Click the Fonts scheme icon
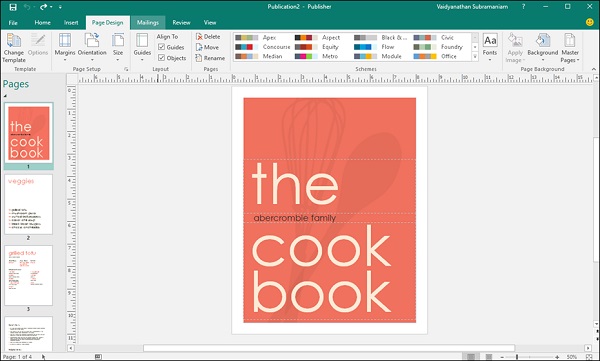Viewport: 600px width, 361px height. (x=490, y=47)
